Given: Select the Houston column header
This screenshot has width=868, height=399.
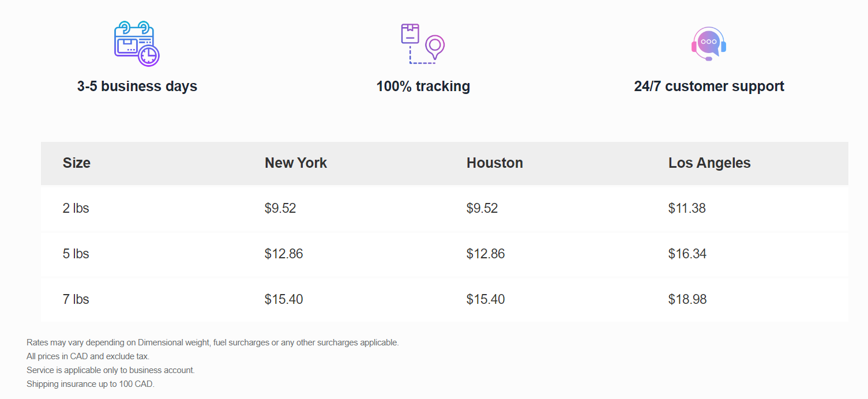Looking at the screenshot, I should (x=495, y=163).
